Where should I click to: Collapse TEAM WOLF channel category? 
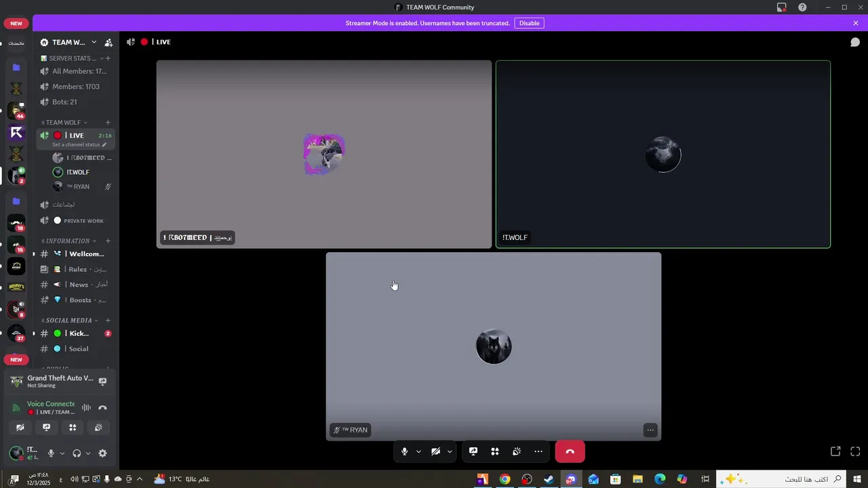pyautogui.click(x=64, y=123)
